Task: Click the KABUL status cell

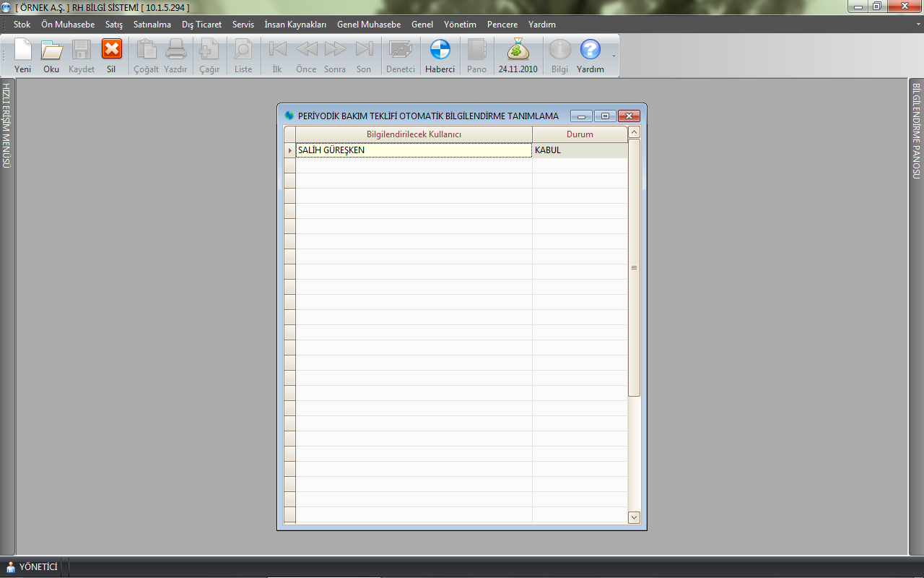Action: [x=579, y=150]
